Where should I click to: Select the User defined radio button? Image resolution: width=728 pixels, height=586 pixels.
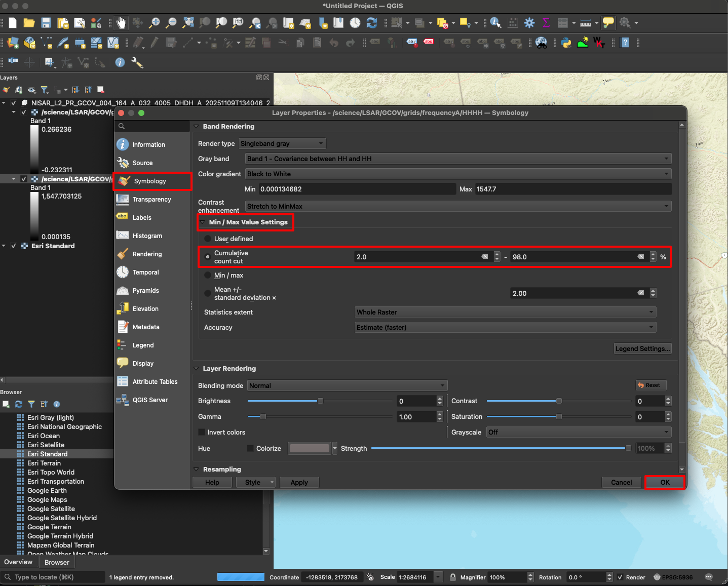coord(208,239)
